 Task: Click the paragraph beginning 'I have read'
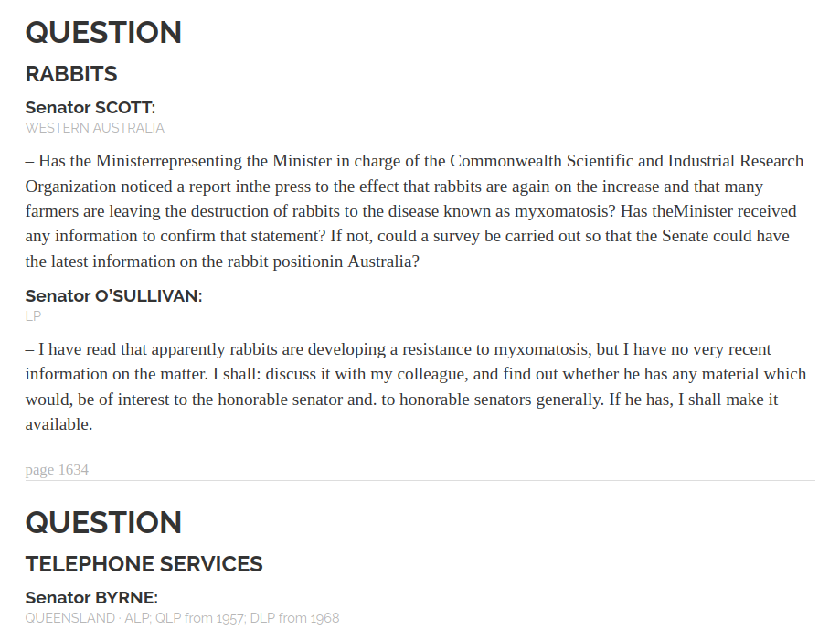[416, 387]
